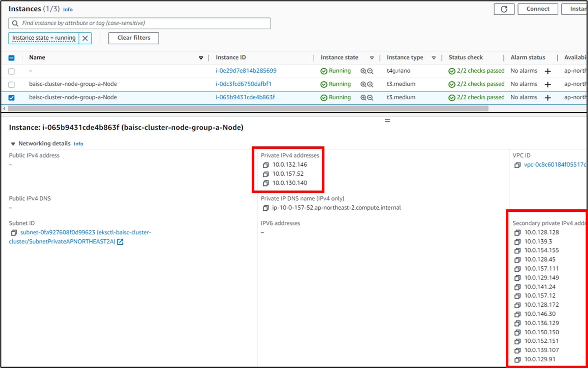Sort by the Name column arrow

tap(201, 58)
